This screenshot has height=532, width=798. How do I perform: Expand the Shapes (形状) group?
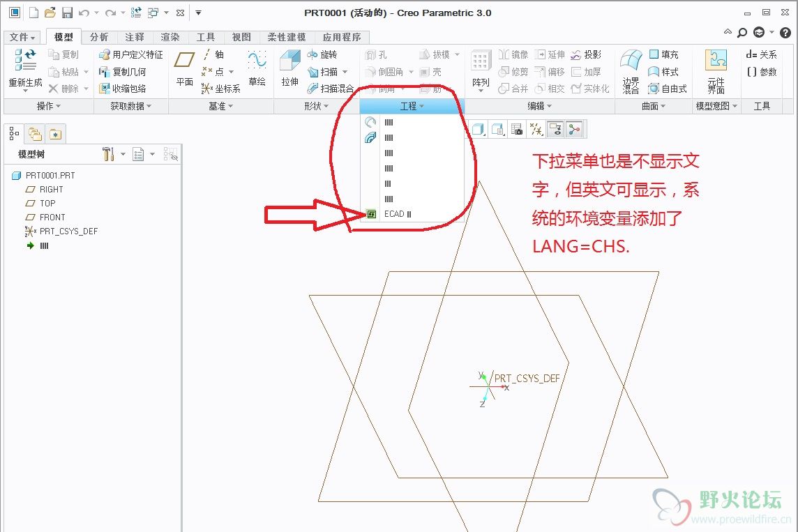316,106
